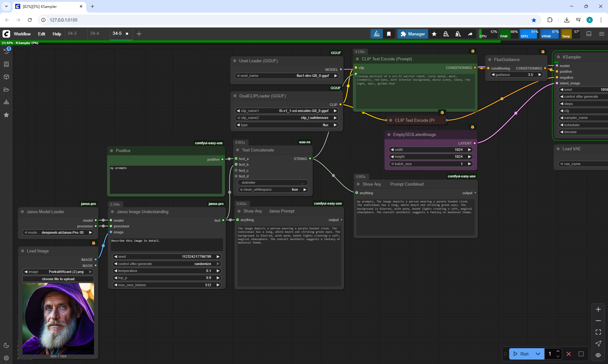
Task: Switch to the 34-3 workflow tab
Action: 72,33
